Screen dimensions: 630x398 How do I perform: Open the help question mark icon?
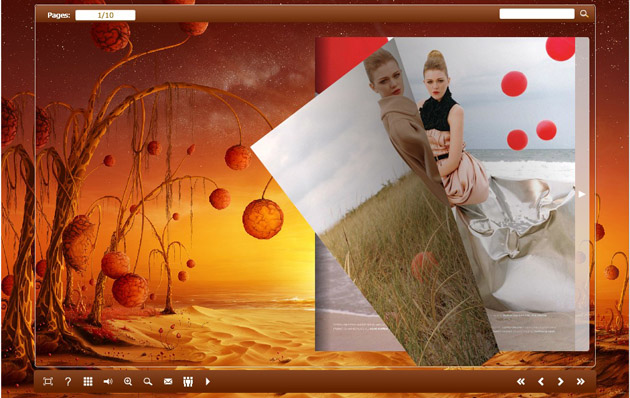pyautogui.click(x=68, y=382)
